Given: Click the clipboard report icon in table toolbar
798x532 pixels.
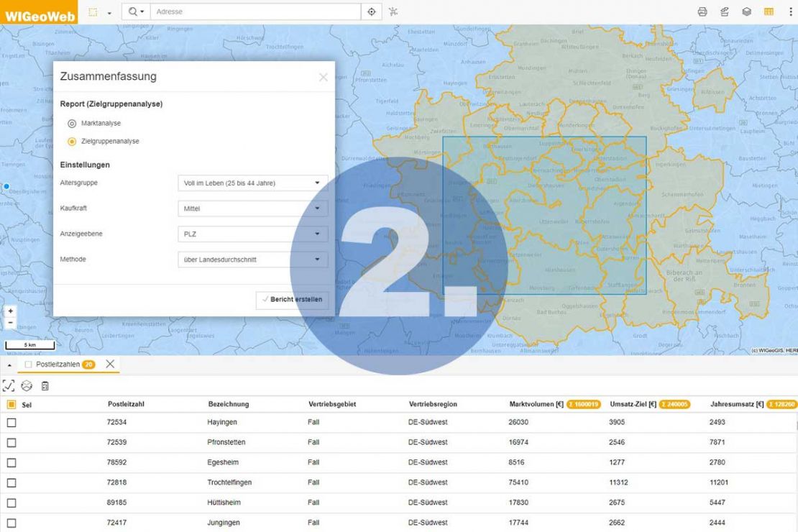Looking at the screenshot, I should coord(45,386).
